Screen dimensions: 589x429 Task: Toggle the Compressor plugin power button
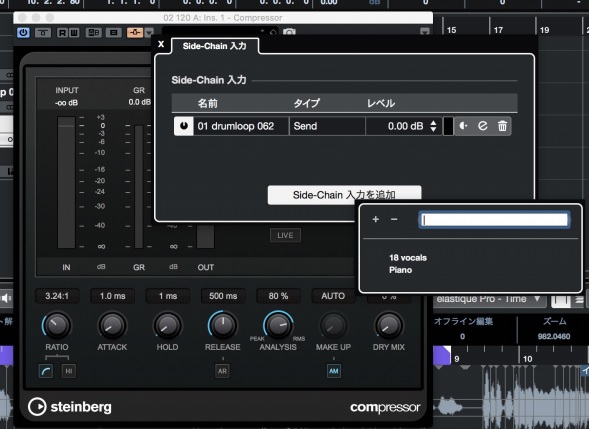[x=23, y=33]
